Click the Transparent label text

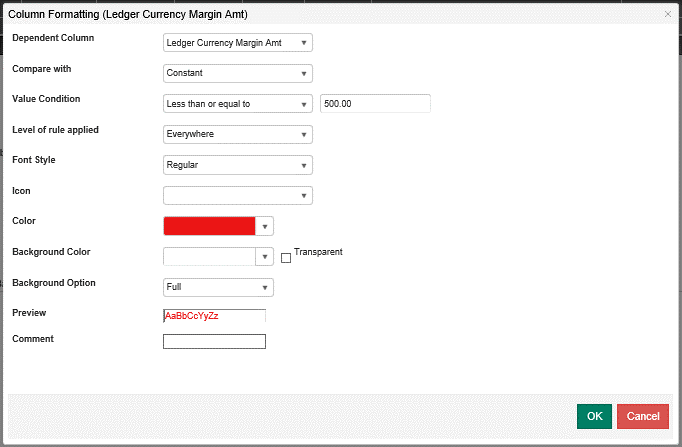point(318,252)
